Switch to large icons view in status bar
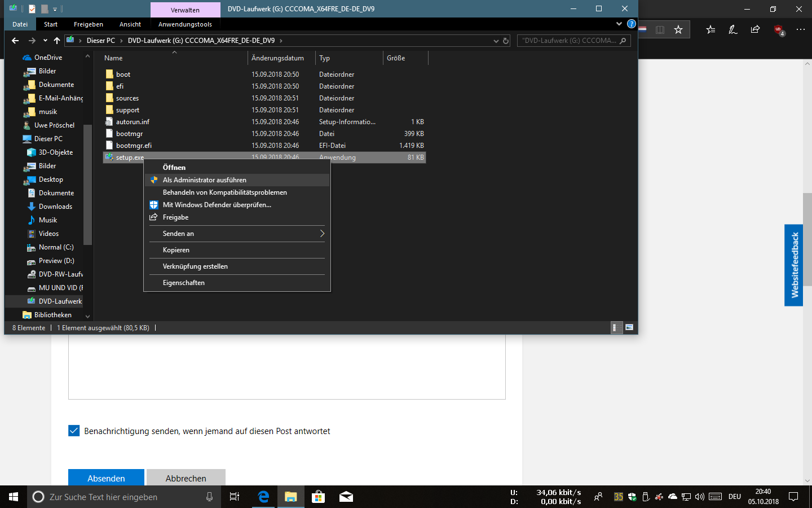This screenshot has height=508, width=812. pyautogui.click(x=629, y=327)
